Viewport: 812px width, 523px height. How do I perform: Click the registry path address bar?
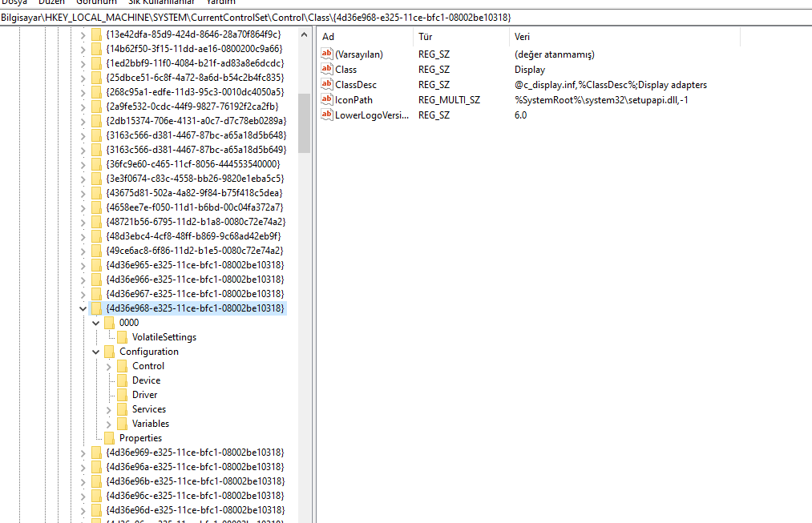[x=406, y=18]
